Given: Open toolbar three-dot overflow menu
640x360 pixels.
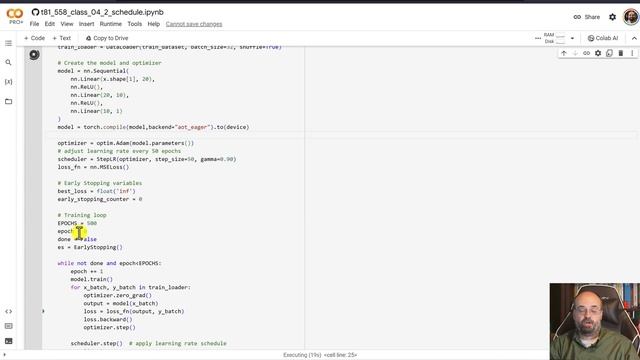Looking at the screenshot, I should pos(538,38).
